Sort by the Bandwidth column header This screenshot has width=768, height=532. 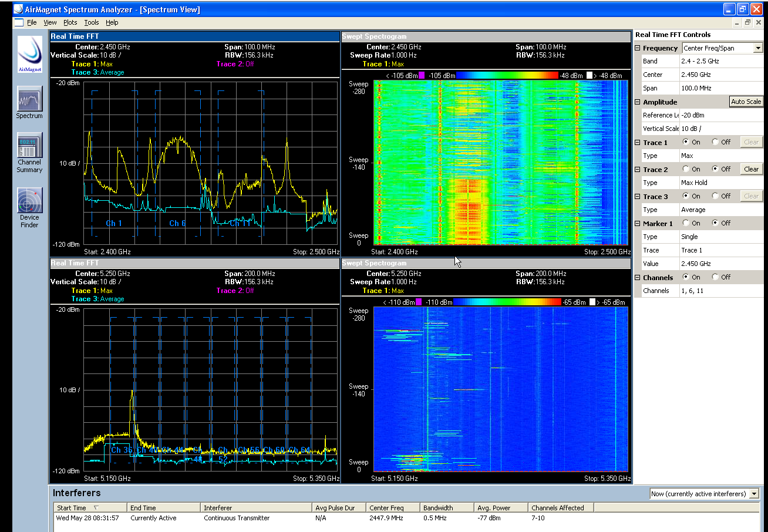tap(447, 508)
